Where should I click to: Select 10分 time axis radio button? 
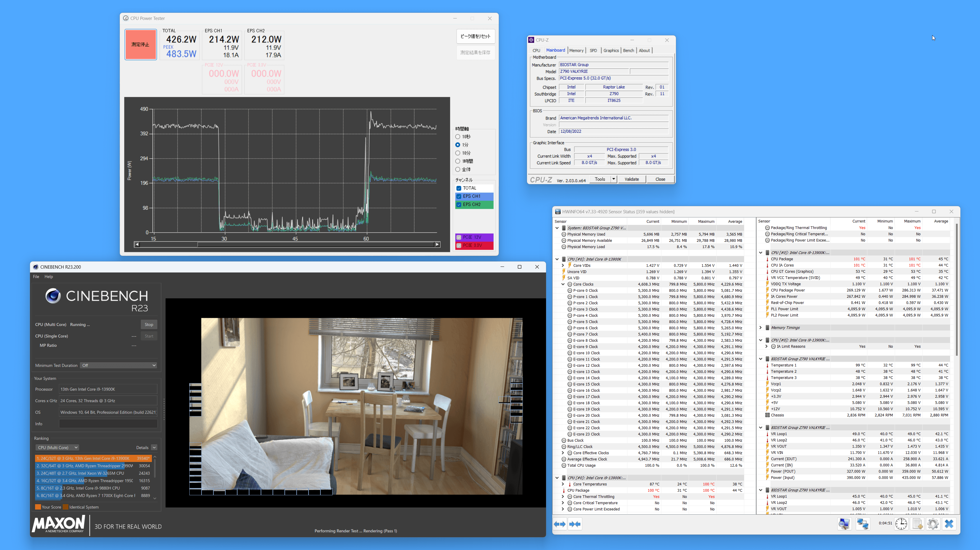pyautogui.click(x=458, y=153)
